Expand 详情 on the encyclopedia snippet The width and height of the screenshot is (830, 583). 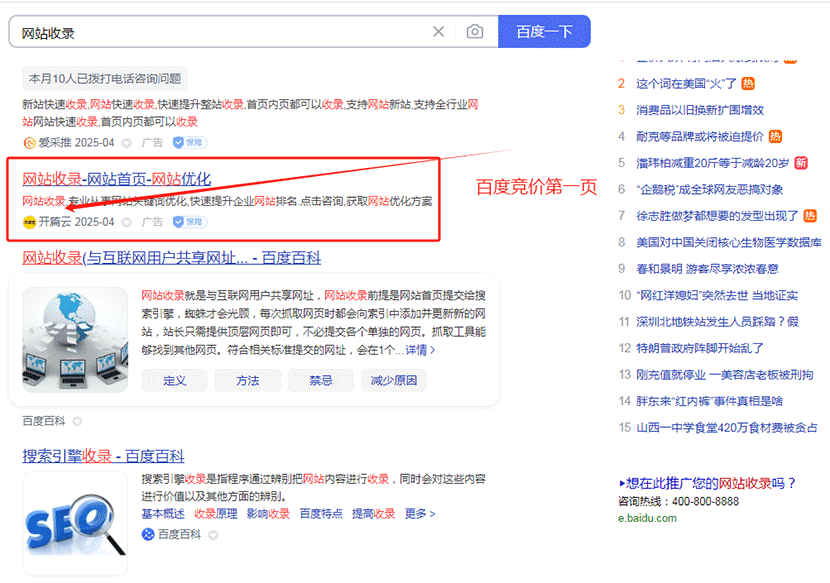pos(420,350)
